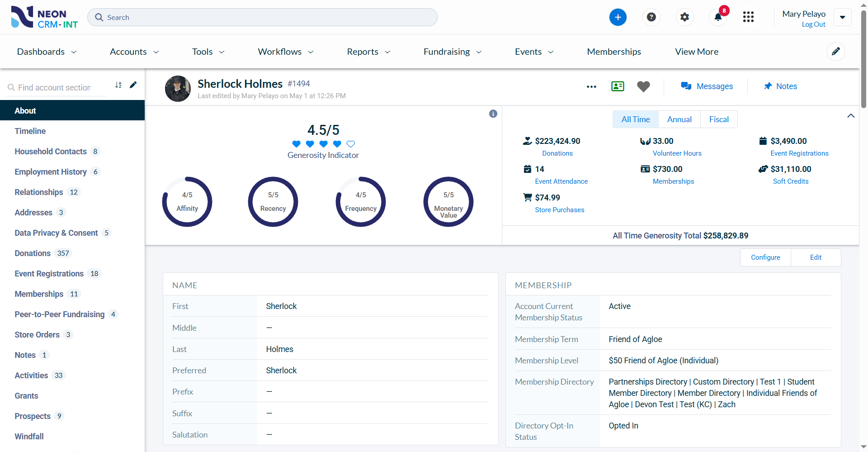Click the sort icon beside account section search

[x=118, y=85]
